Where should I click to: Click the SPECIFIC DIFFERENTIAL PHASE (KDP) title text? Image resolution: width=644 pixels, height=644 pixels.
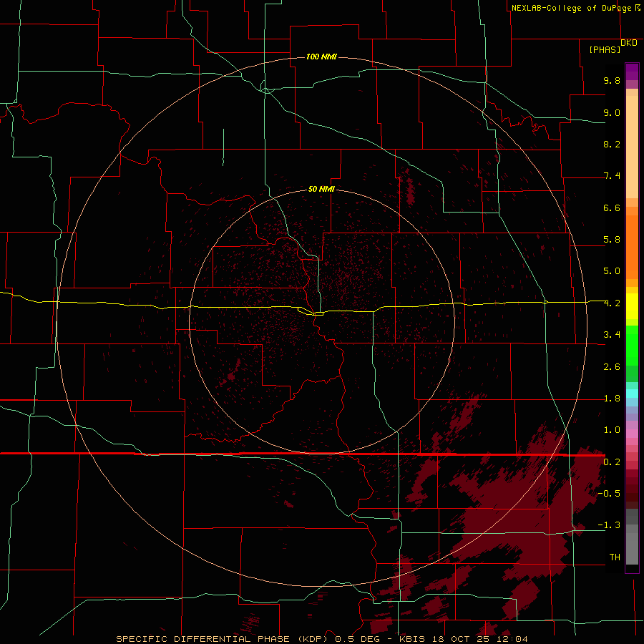tap(222, 639)
